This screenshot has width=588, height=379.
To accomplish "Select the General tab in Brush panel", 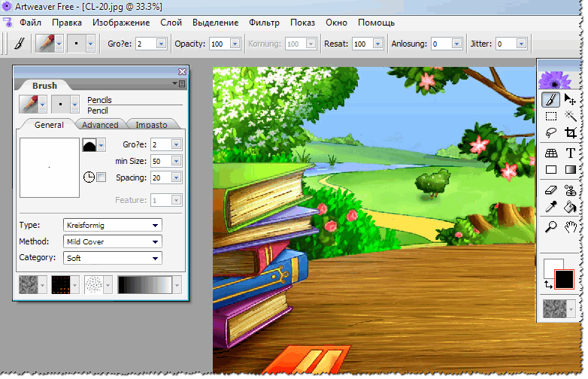I will click(x=49, y=125).
